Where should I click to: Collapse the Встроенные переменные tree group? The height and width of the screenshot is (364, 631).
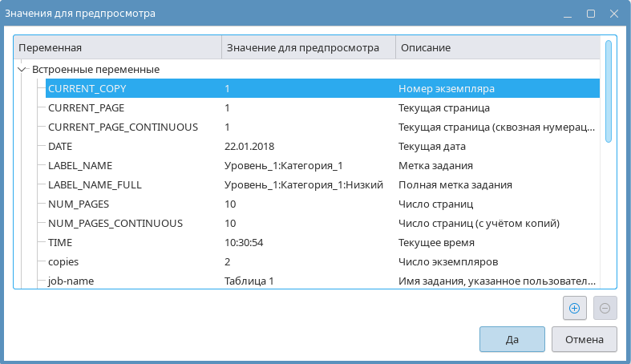[22, 70]
